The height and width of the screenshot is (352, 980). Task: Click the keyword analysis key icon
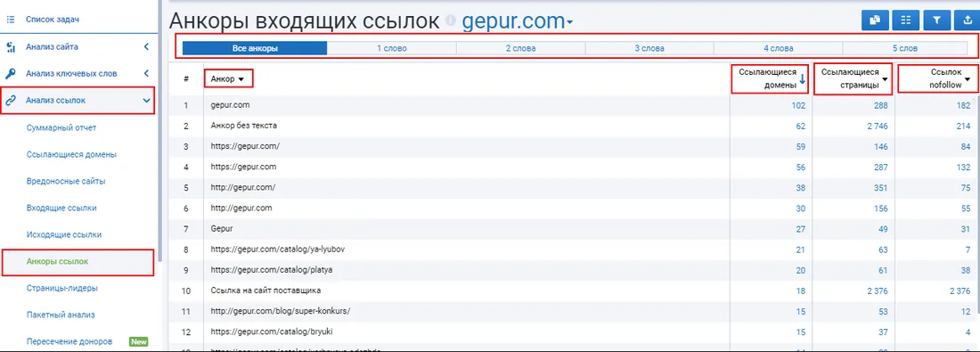point(10,74)
